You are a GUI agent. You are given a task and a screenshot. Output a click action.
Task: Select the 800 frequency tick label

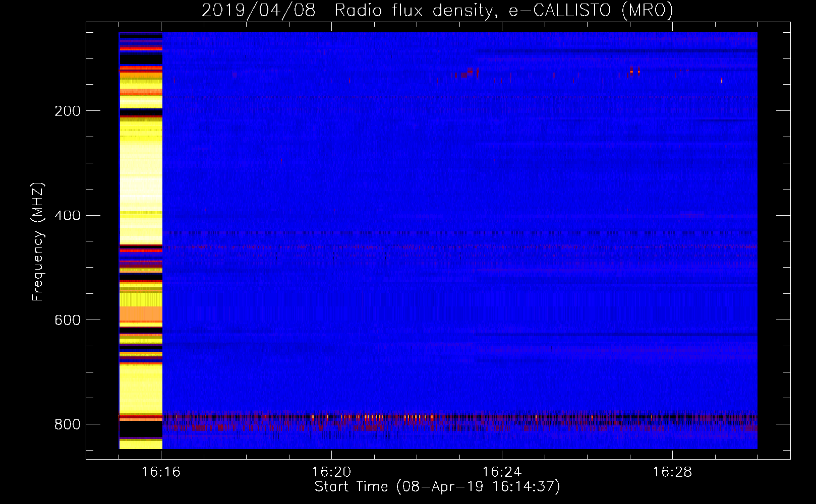coord(67,424)
